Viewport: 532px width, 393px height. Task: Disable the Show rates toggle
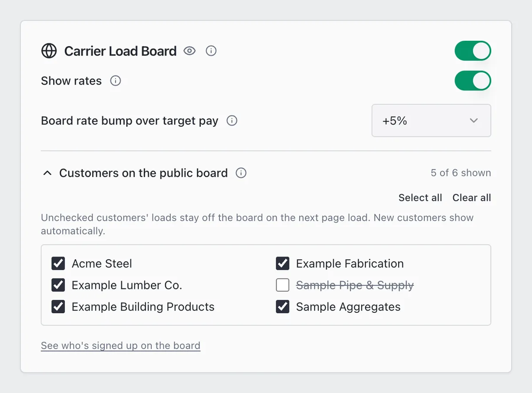(x=473, y=81)
